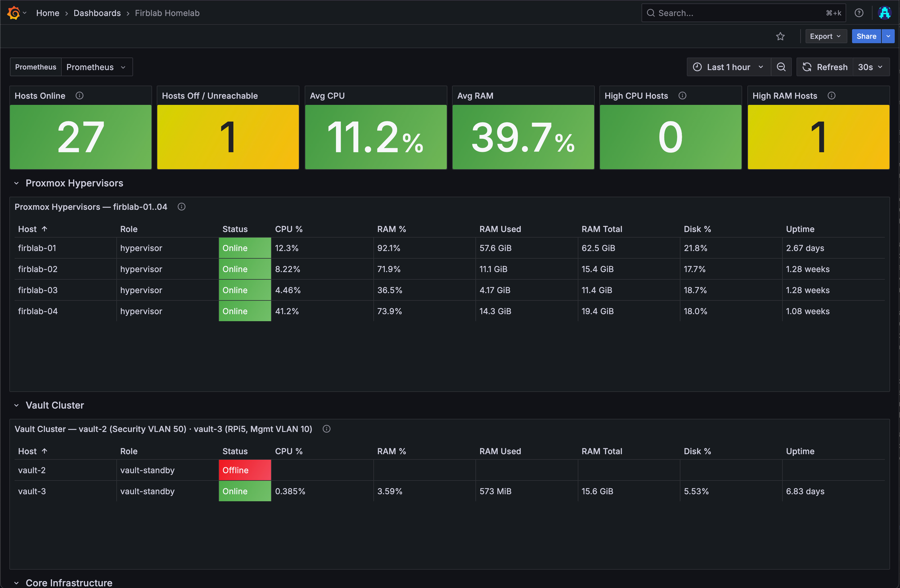
Task: Open the Prometheus datasource dropdown
Action: 96,67
